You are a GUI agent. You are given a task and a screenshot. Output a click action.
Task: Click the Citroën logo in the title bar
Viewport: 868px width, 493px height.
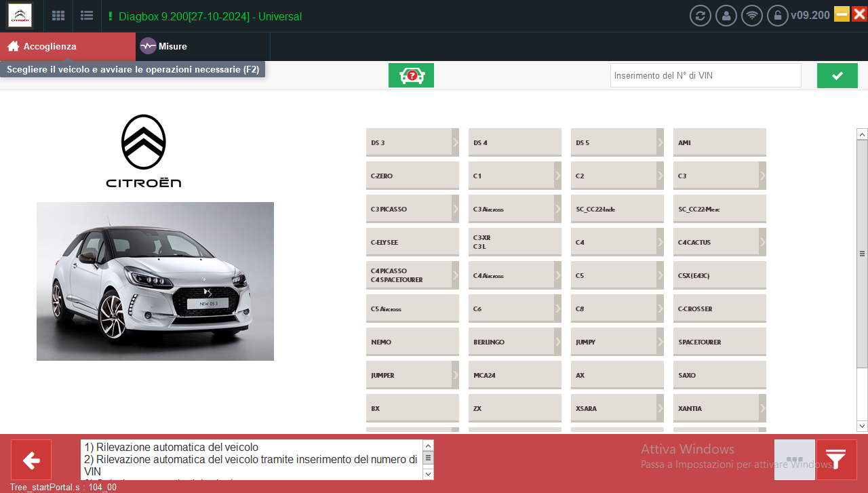tap(20, 16)
